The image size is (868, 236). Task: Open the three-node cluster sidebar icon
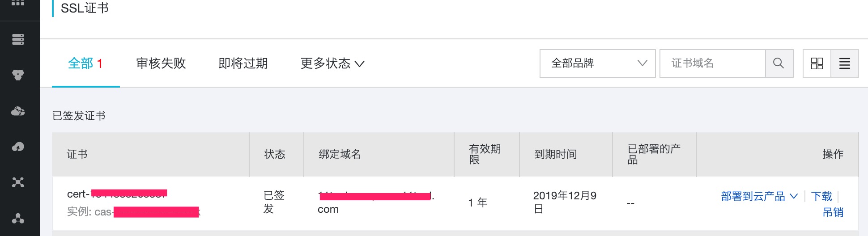(x=18, y=219)
